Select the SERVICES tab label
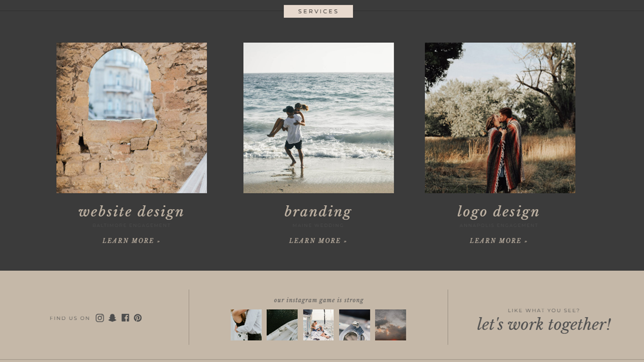The height and width of the screenshot is (362, 644). [x=318, y=11]
